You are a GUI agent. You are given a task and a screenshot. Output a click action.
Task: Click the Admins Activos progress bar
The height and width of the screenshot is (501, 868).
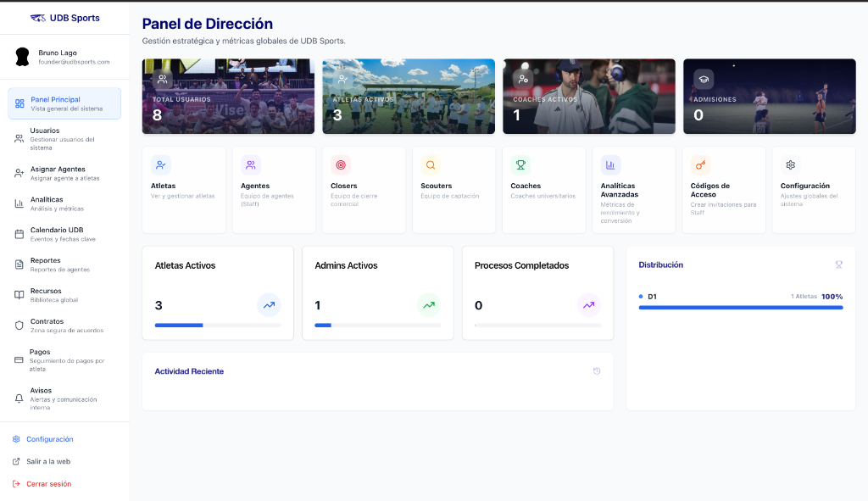[377, 326]
